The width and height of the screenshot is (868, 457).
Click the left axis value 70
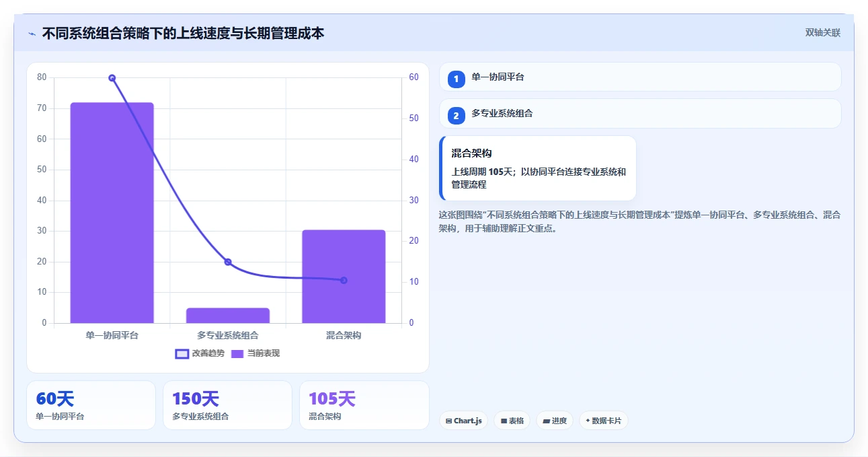pos(42,108)
